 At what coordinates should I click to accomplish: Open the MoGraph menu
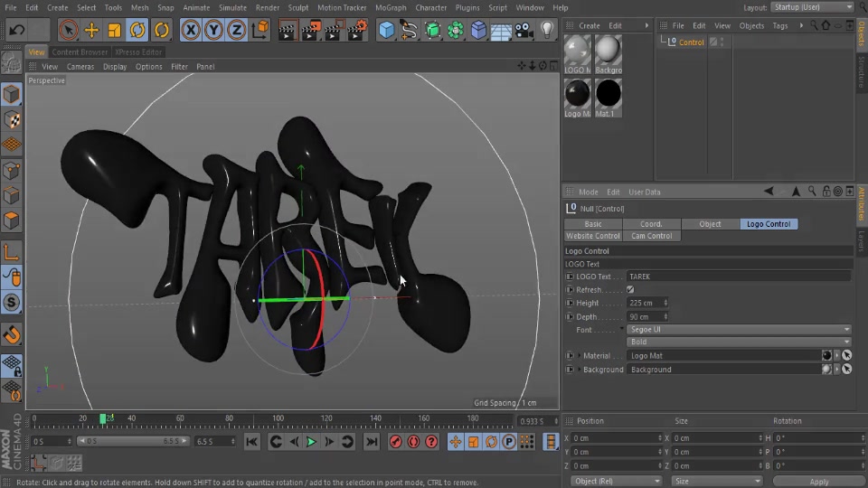coord(391,8)
